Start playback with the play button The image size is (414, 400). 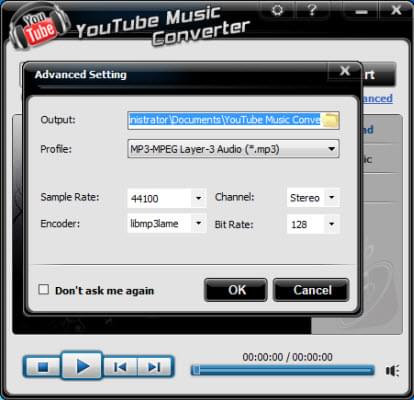(x=82, y=366)
